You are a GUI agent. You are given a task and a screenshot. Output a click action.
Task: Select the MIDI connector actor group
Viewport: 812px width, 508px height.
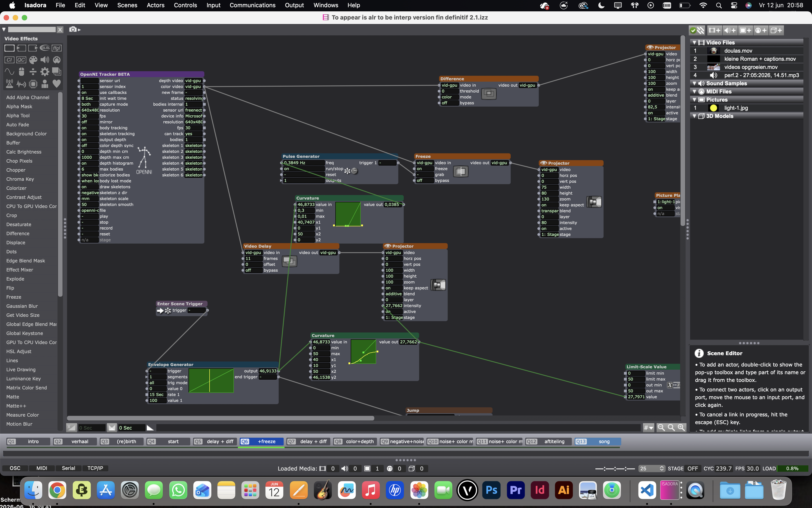(x=57, y=60)
